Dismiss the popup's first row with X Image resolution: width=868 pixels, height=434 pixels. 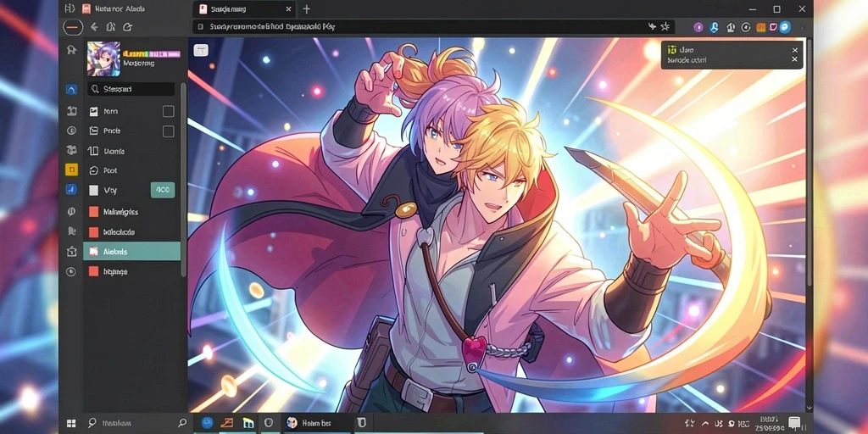click(795, 50)
